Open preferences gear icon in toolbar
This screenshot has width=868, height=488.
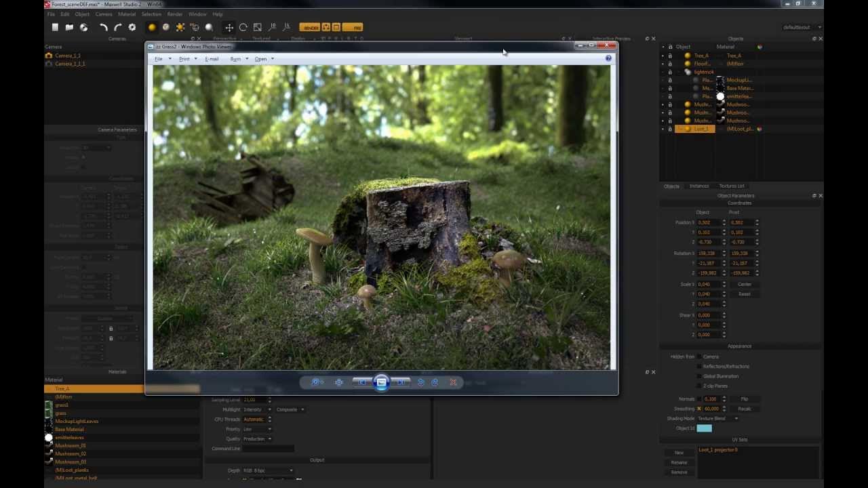click(x=132, y=27)
